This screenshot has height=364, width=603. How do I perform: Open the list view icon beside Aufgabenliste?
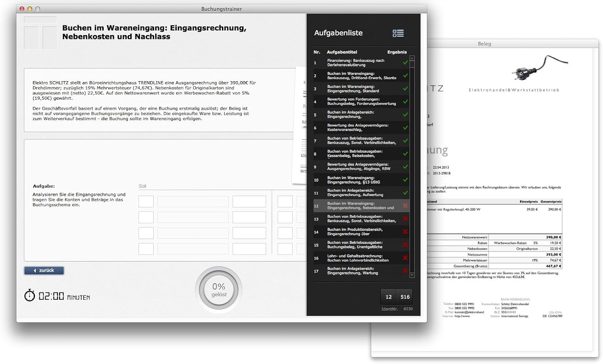[x=398, y=33]
